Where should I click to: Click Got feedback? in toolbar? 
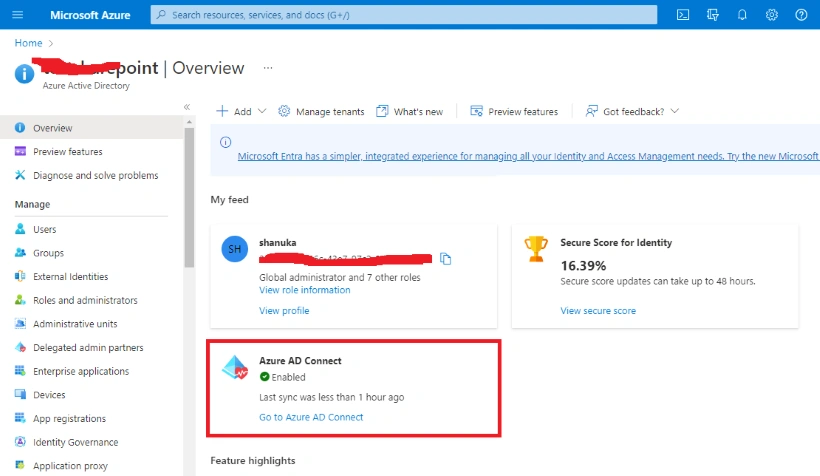click(624, 111)
